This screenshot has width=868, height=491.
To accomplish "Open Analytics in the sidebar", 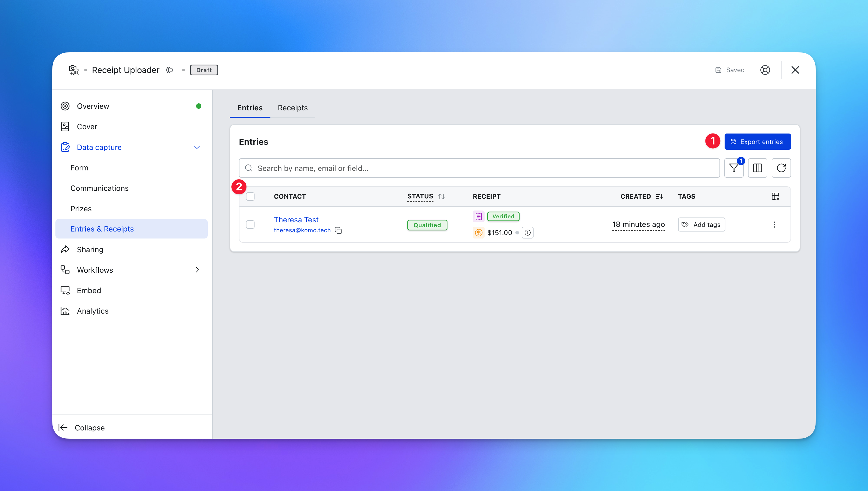I will tap(92, 311).
